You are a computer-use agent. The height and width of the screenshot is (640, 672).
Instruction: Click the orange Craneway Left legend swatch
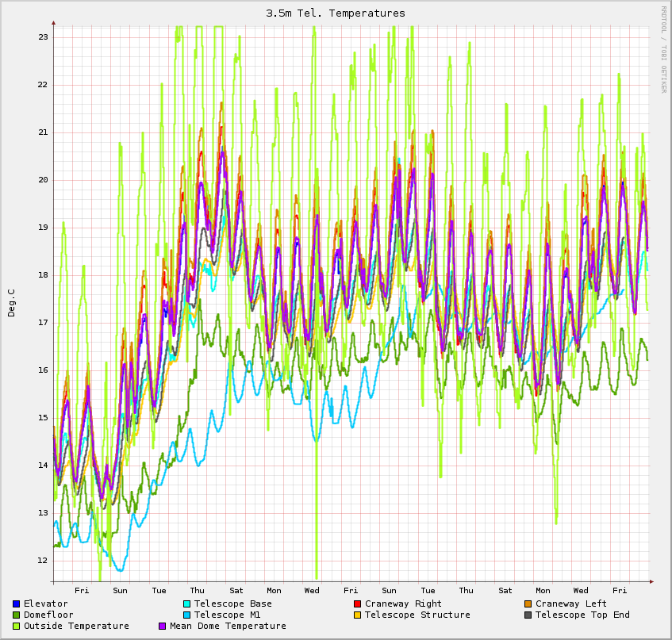(x=528, y=604)
